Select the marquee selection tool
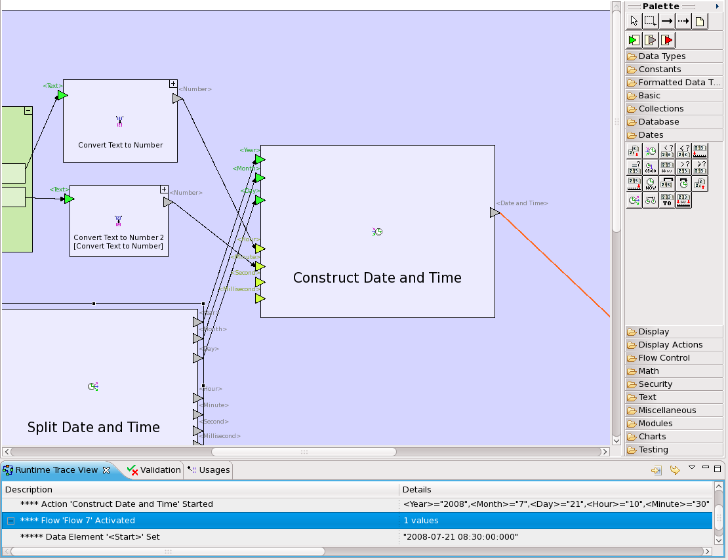Image resolution: width=728 pixels, height=560 pixels. (x=650, y=21)
